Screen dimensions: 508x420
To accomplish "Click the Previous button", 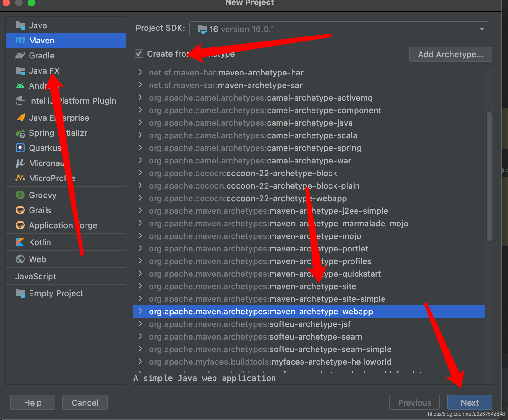I will coord(415,403).
